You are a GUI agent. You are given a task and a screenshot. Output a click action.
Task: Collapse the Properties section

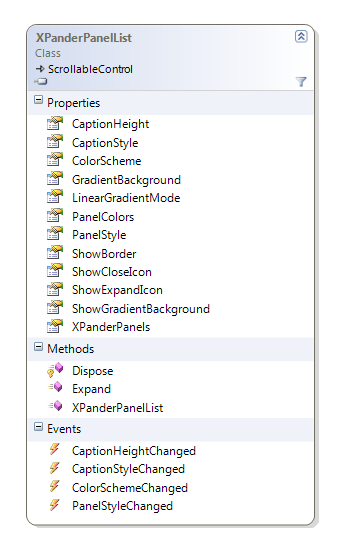tap(38, 100)
